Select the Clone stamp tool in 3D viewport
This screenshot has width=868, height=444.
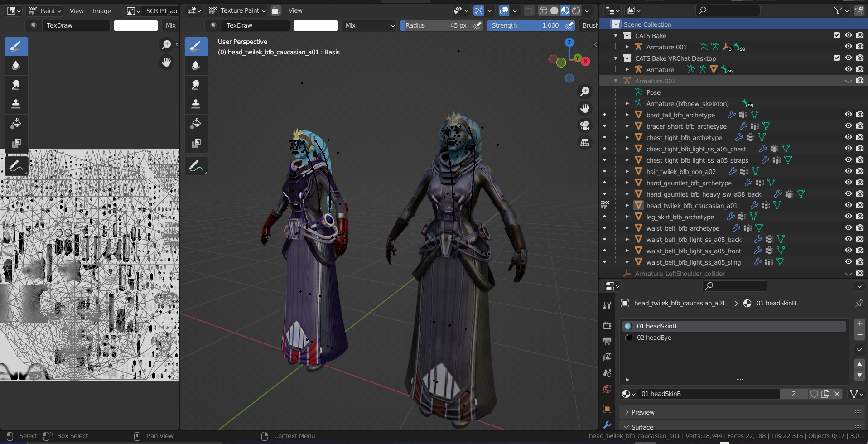[x=196, y=104]
